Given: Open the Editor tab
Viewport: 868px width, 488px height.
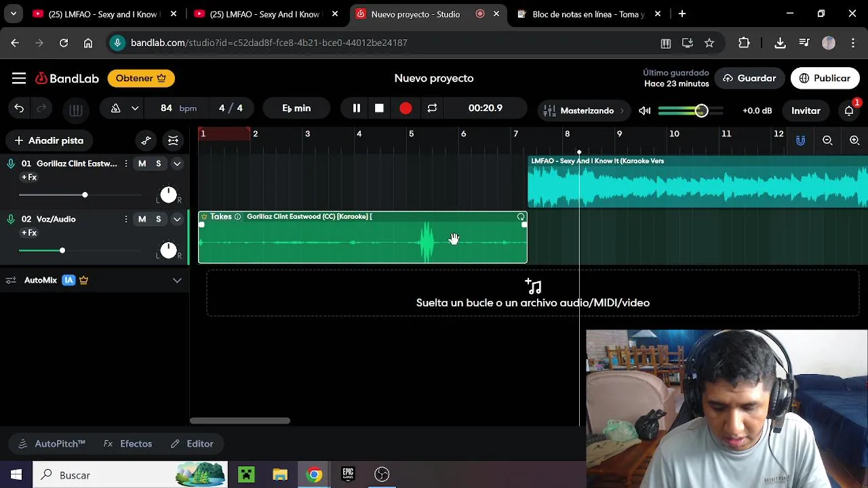Looking at the screenshot, I should click(x=192, y=444).
